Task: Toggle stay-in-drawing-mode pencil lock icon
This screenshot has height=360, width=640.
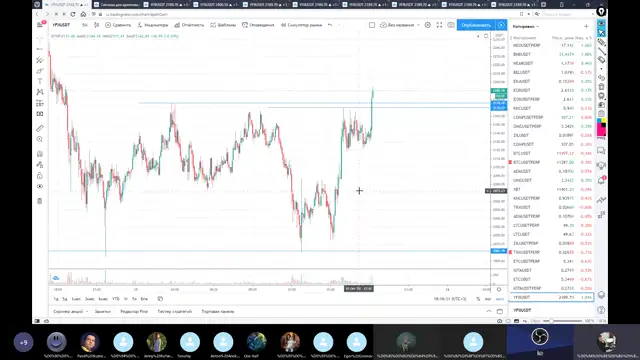Action: 40,164
